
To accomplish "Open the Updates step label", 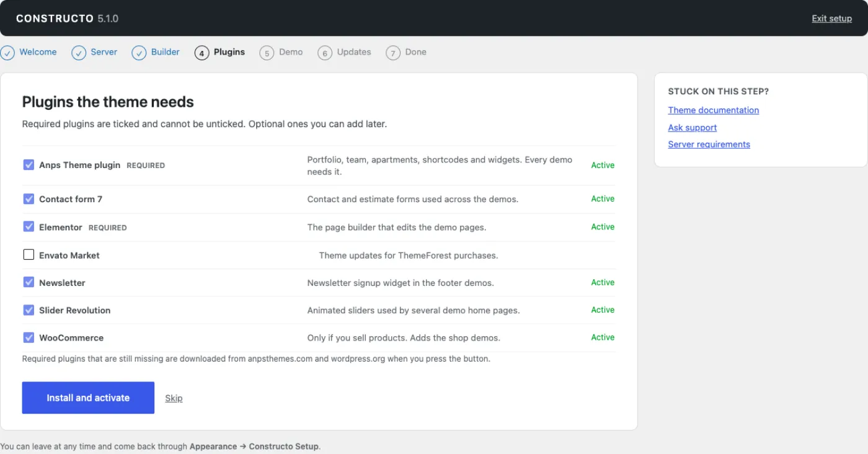I will 354,52.
